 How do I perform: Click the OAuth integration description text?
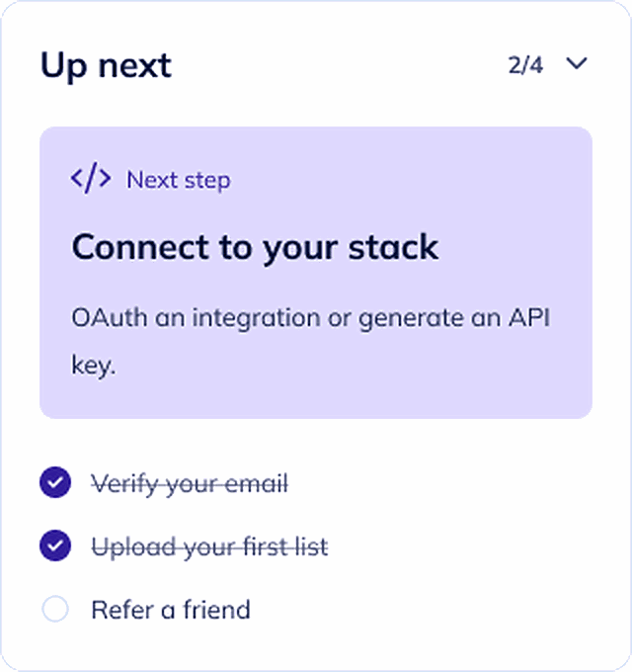pyautogui.click(x=310, y=341)
